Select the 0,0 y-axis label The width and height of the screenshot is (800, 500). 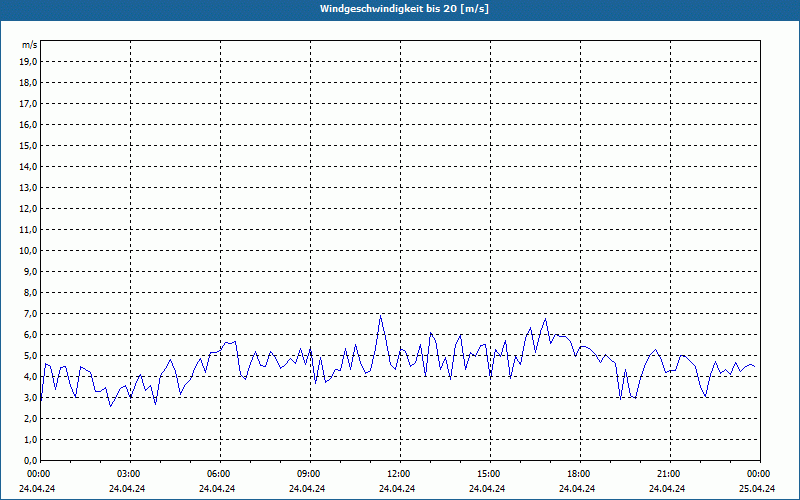[30, 460]
